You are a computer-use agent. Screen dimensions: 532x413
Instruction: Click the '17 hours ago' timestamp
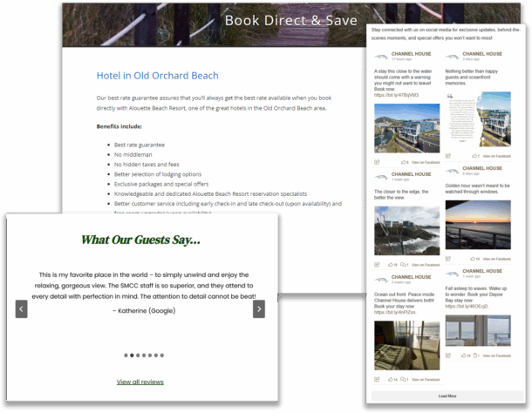[402, 59]
